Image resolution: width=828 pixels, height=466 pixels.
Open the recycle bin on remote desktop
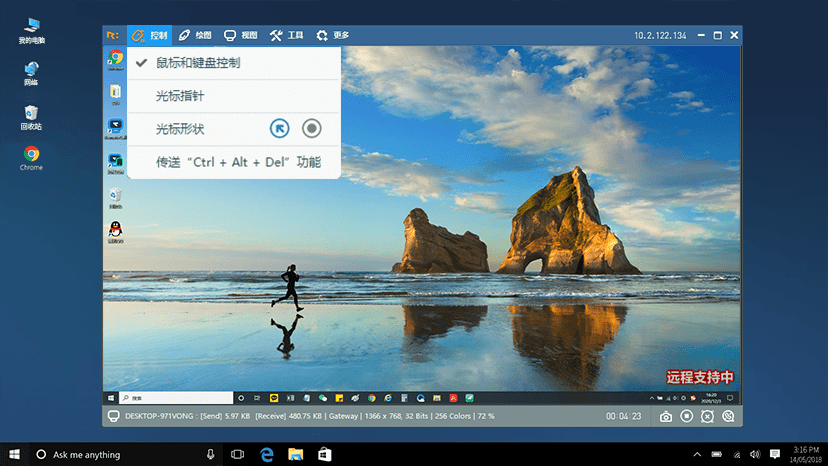click(116, 198)
